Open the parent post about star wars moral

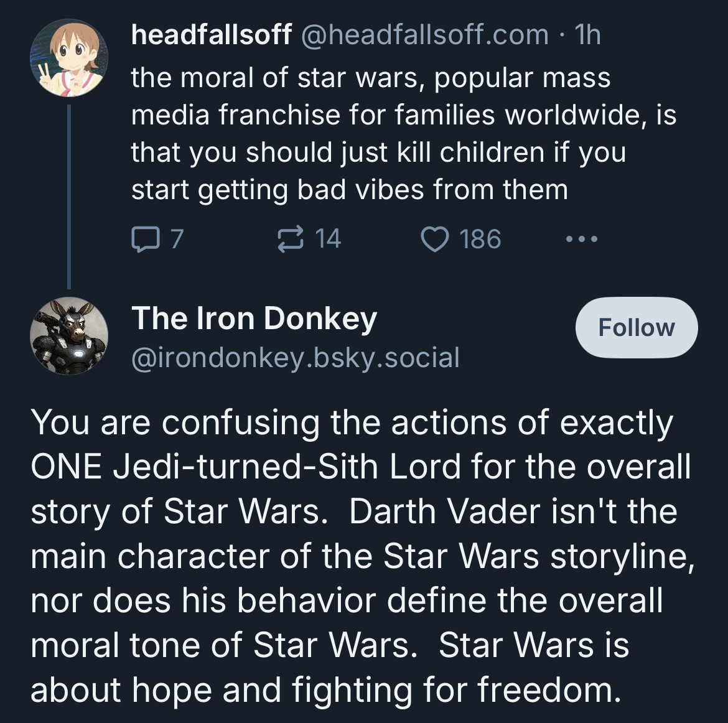[403, 134]
